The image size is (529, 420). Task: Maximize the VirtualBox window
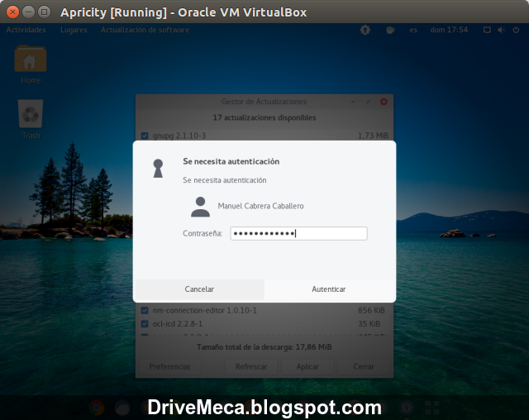44,12
